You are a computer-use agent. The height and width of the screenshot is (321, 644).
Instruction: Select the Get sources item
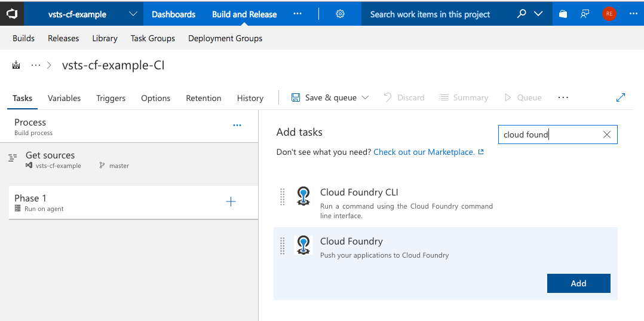click(x=50, y=155)
